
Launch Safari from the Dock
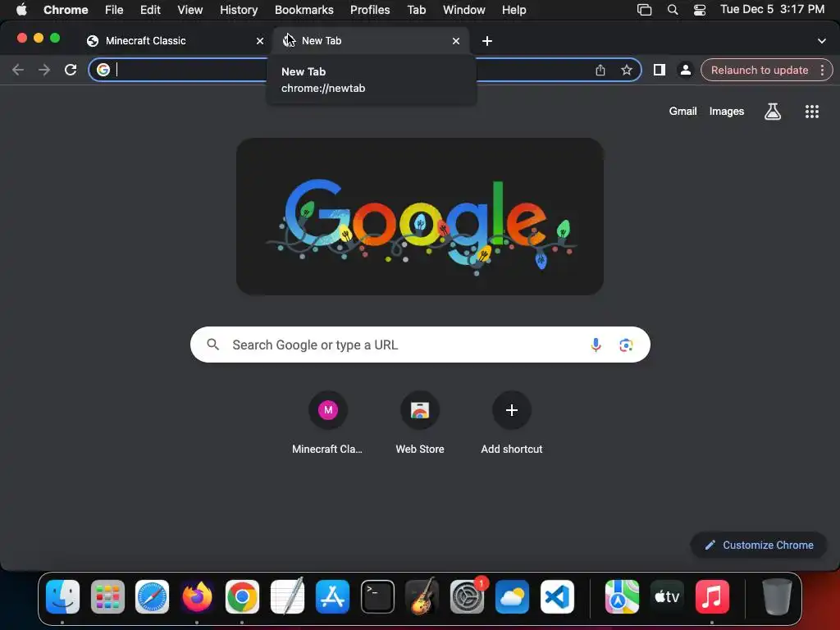152,596
